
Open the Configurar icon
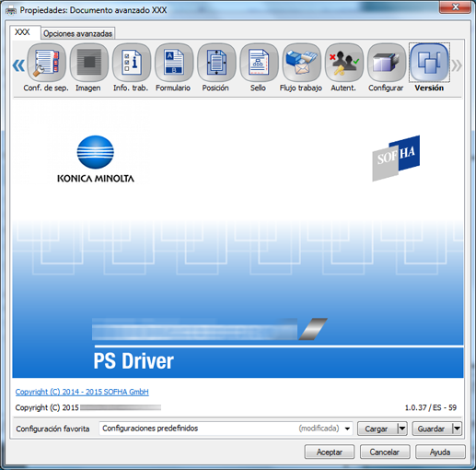tap(387, 63)
